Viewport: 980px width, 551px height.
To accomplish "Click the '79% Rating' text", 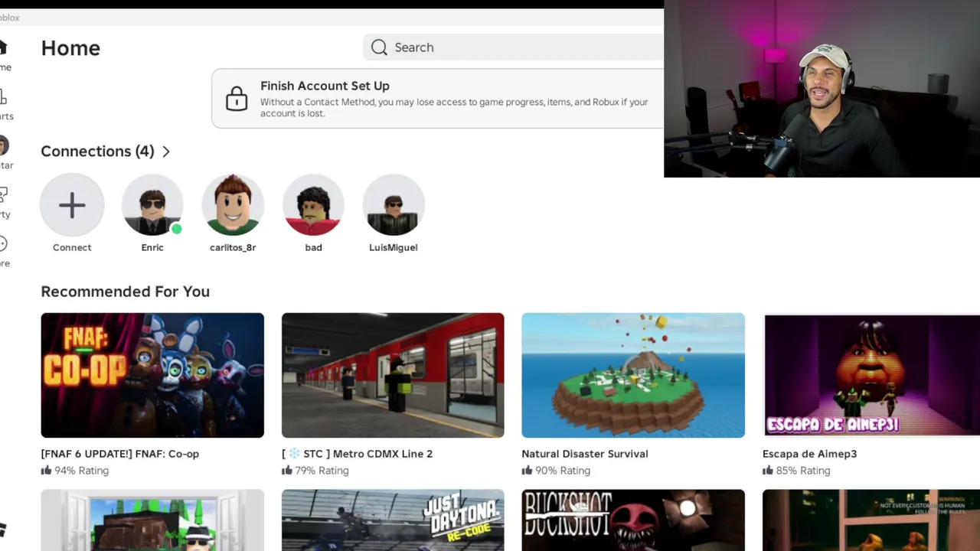I will (322, 471).
